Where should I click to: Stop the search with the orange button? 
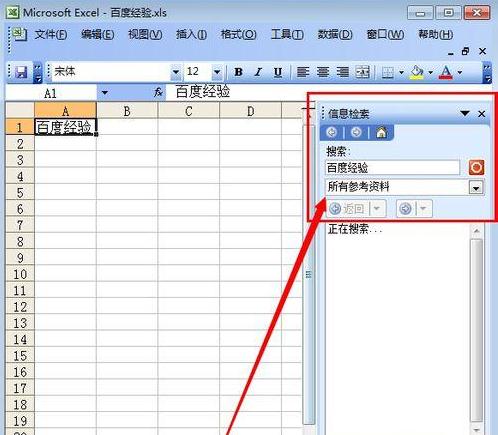pos(476,167)
